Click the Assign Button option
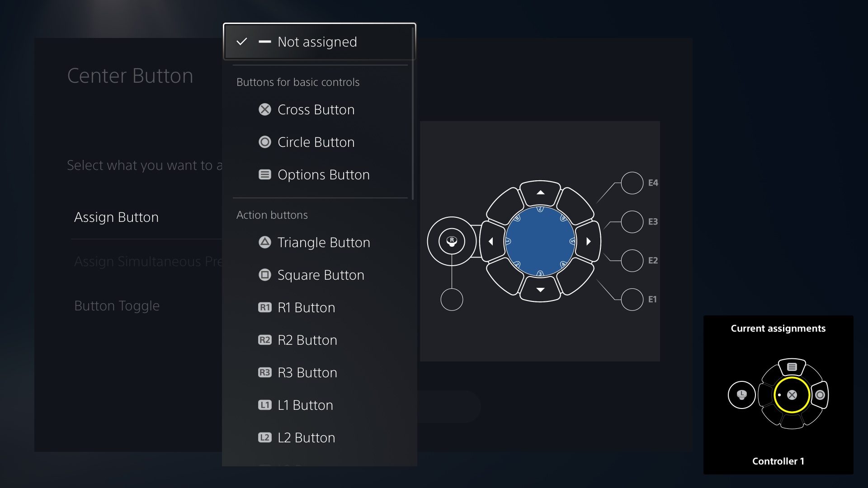Viewport: 868px width, 488px height. tap(116, 216)
